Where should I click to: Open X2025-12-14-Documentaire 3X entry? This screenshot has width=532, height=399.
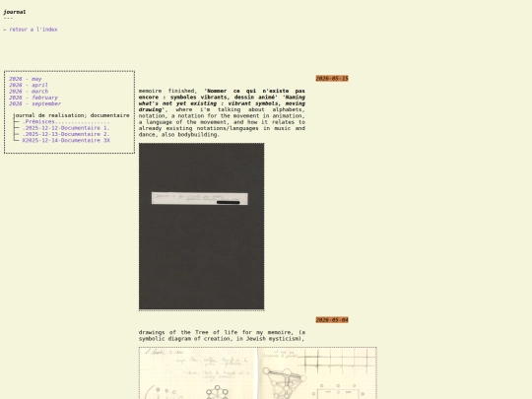[x=66, y=140]
